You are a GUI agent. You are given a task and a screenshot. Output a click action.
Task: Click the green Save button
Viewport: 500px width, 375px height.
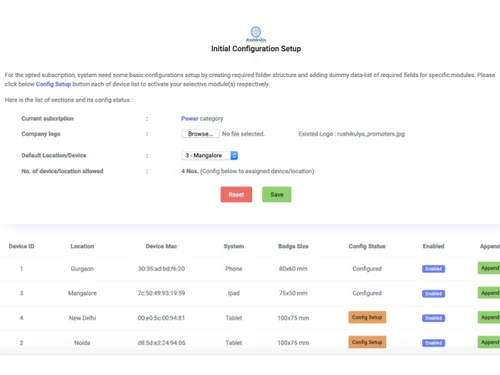tap(277, 194)
